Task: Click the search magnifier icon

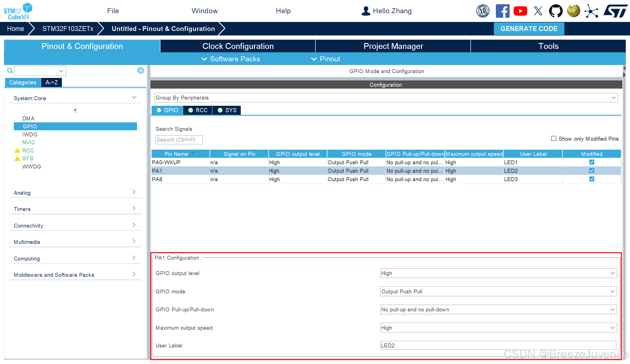Action: click(x=10, y=71)
